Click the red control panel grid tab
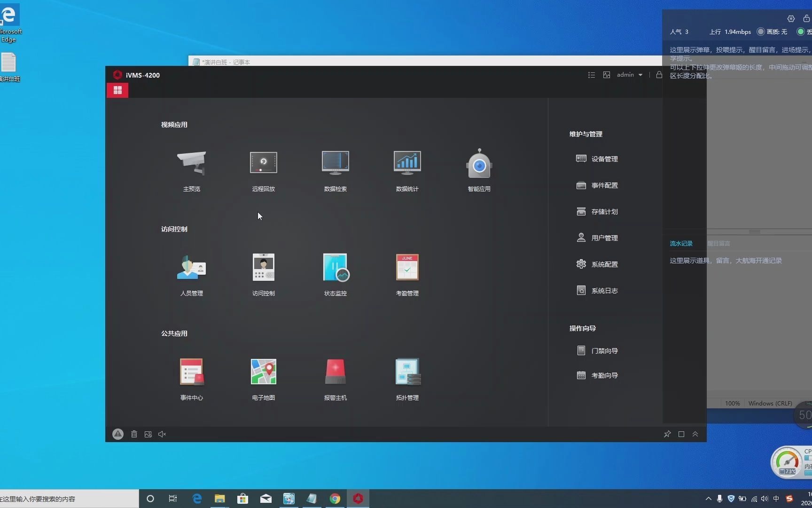 117,90
